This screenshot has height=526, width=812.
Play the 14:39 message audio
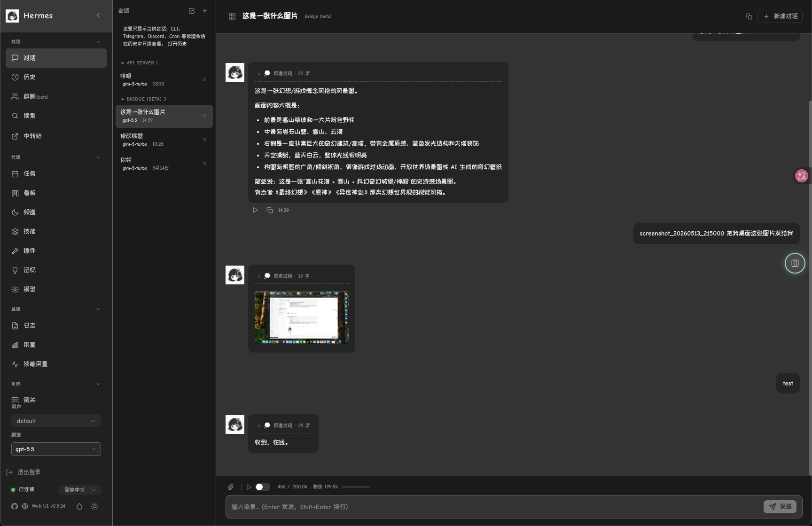pos(255,210)
